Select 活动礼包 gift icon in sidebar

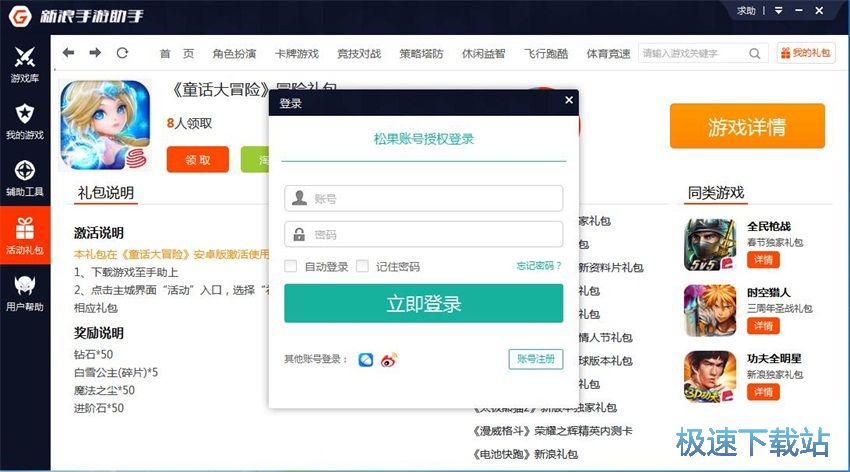click(24, 236)
